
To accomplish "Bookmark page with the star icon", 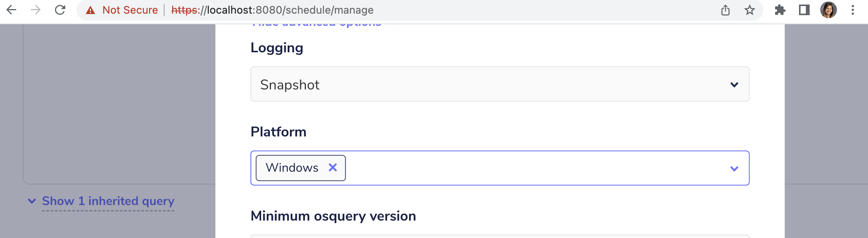I will [x=749, y=10].
